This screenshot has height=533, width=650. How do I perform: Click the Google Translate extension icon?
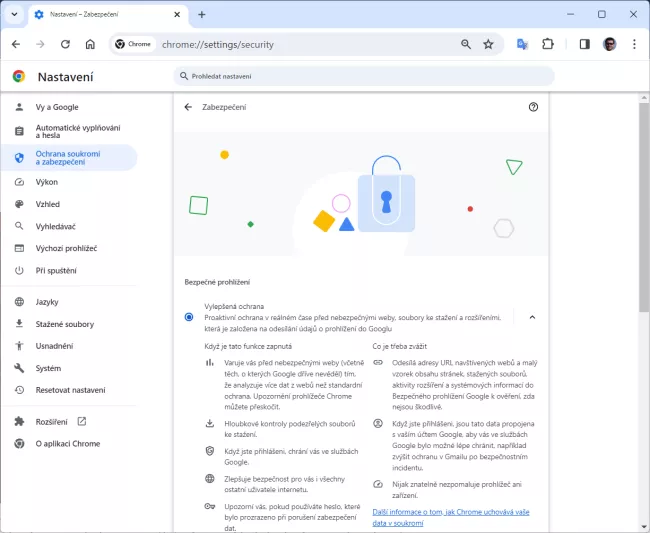[522, 44]
